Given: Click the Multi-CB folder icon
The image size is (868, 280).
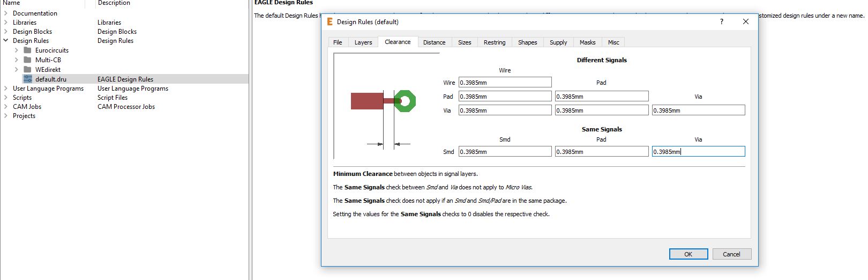Looking at the screenshot, I should click(27, 60).
